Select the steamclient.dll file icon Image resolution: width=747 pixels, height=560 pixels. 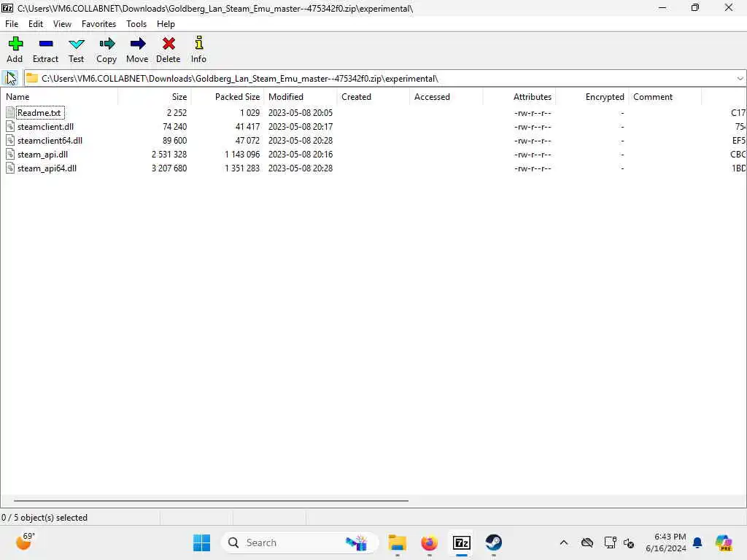[10, 127]
